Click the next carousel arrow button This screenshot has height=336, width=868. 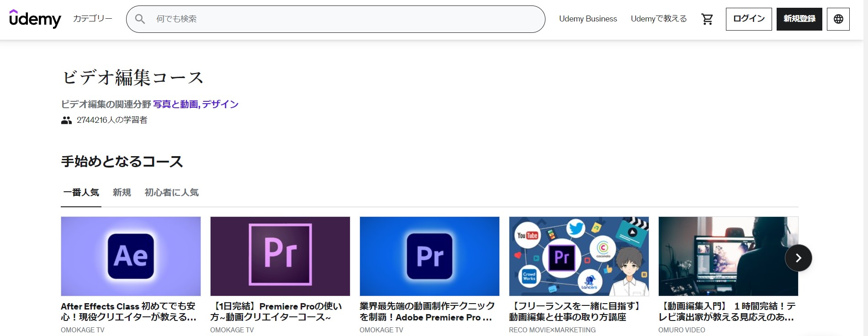click(x=799, y=258)
